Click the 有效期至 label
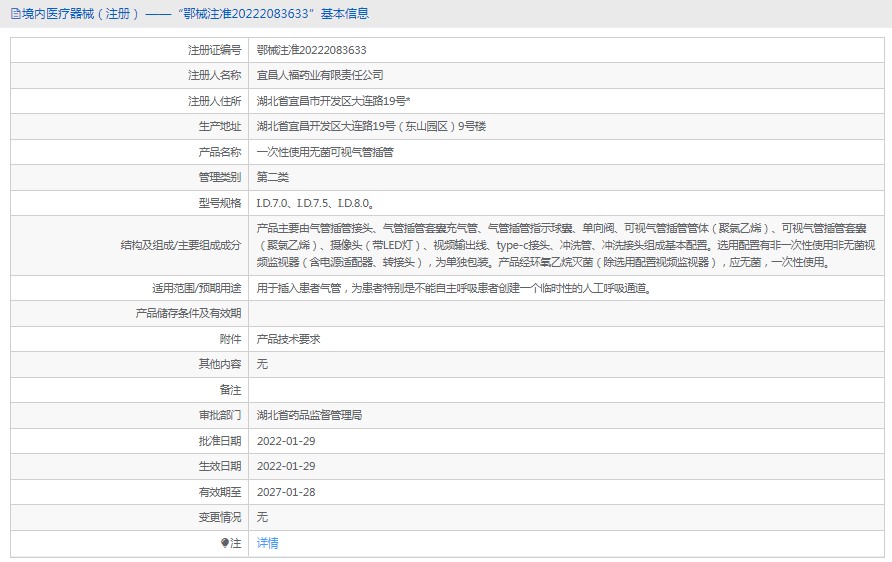This screenshot has width=892, height=562. coord(220,492)
